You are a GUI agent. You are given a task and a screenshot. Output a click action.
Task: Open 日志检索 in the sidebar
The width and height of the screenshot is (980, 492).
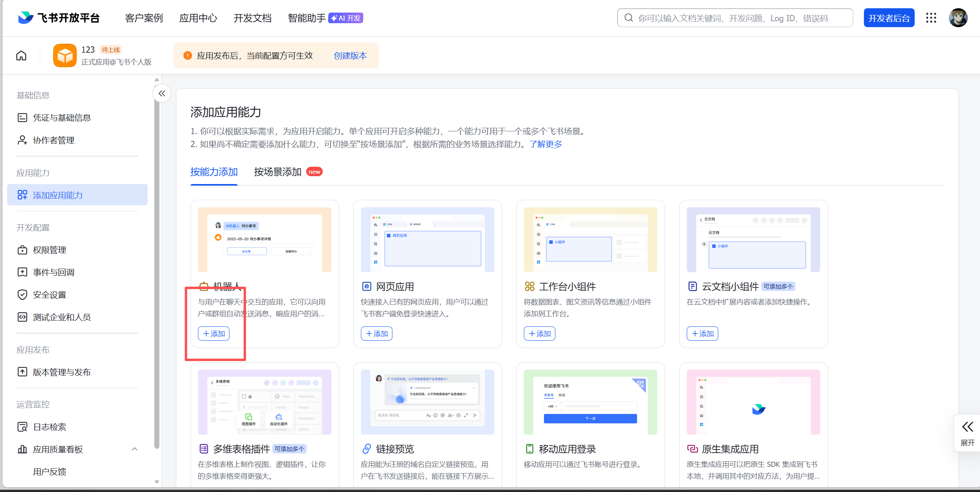pos(49,427)
